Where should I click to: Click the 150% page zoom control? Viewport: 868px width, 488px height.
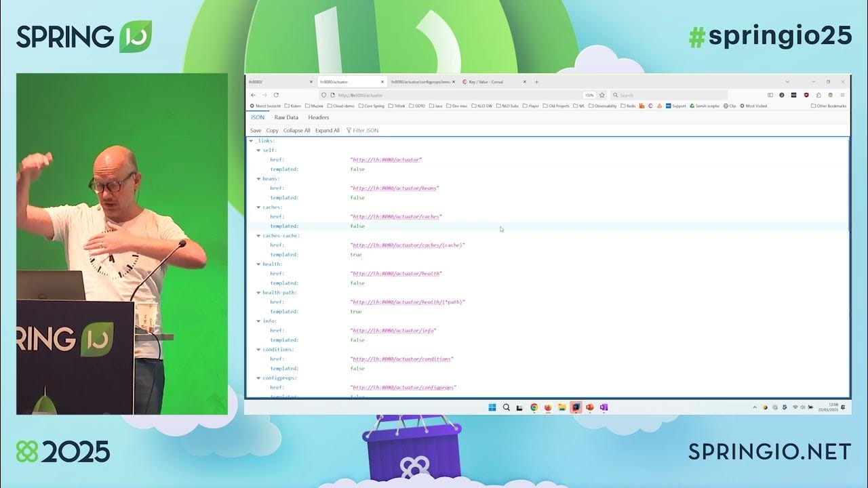click(x=588, y=95)
